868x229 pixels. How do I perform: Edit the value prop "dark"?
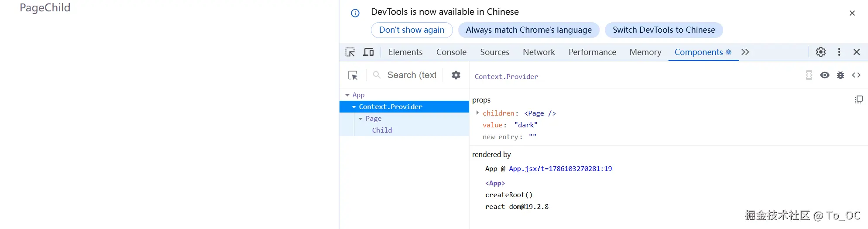pos(526,125)
